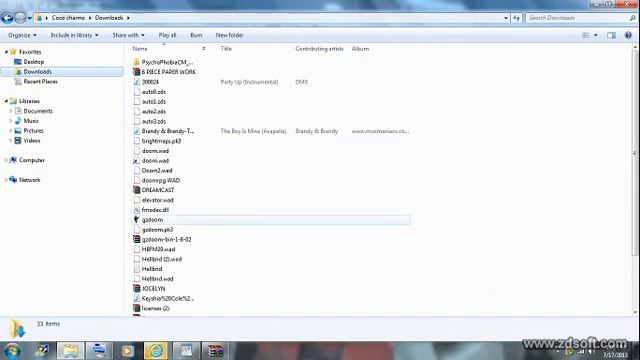This screenshot has height=360, width=640.
Task: Click Coco charmz in address breadcrumb
Action: pos(68,18)
